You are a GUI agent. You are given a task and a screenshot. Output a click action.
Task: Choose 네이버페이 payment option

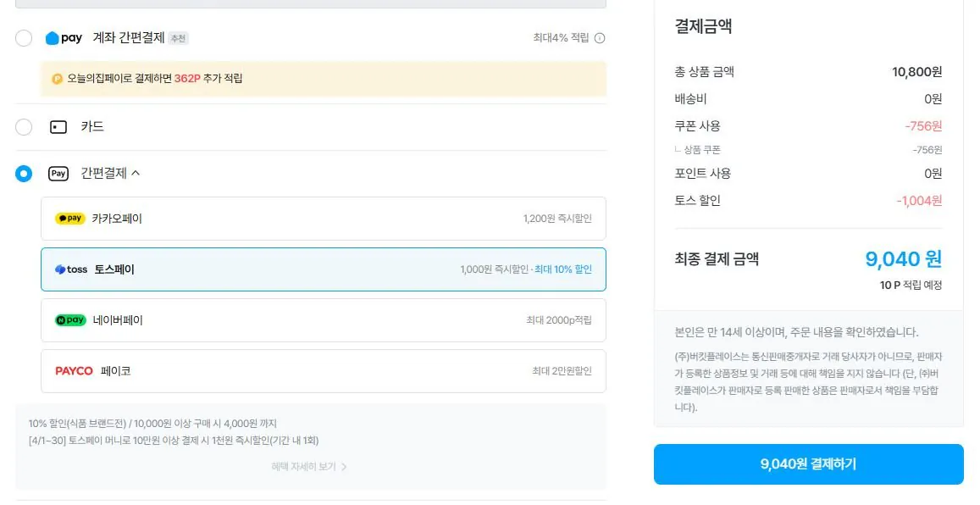[x=323, y=320]
